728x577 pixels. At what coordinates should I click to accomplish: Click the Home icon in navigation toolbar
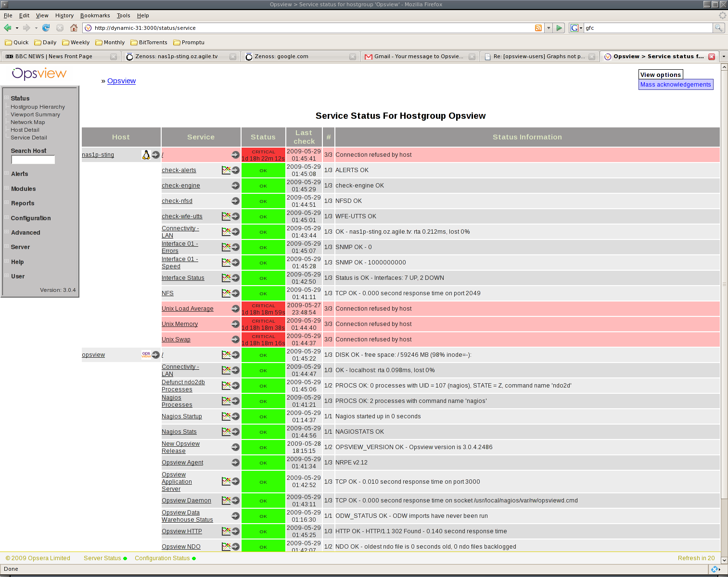click(x=74, y=28)
